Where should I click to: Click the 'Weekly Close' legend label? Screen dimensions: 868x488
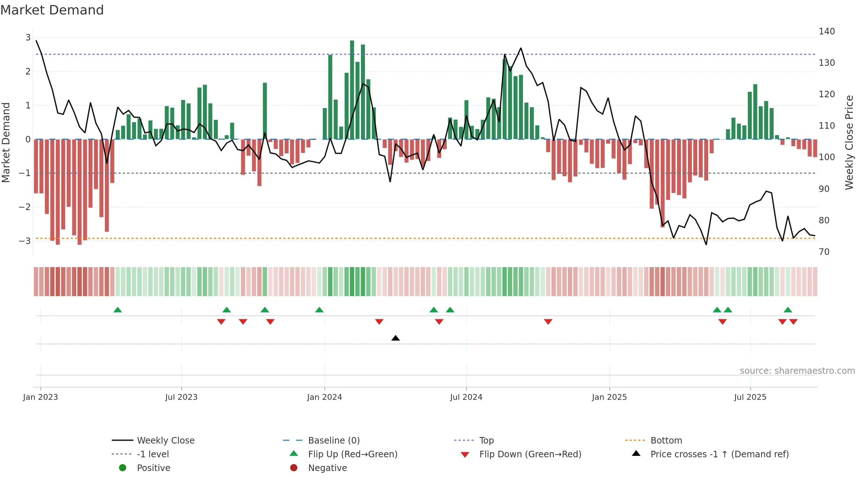[x=166, y=440]
